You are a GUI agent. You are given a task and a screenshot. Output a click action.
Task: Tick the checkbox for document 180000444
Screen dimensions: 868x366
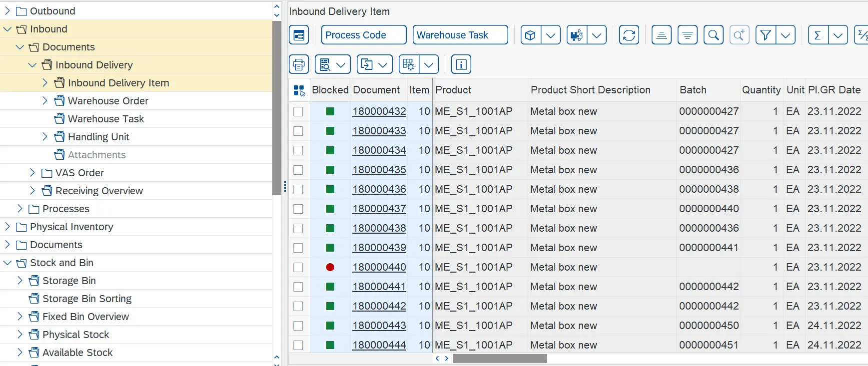click(x=298, y=345)
